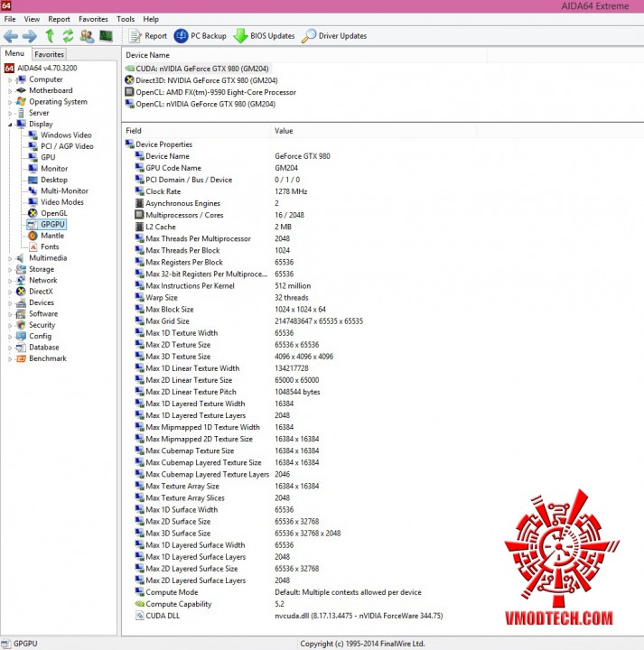Expand the Multimedia tree node

[10, 258]
